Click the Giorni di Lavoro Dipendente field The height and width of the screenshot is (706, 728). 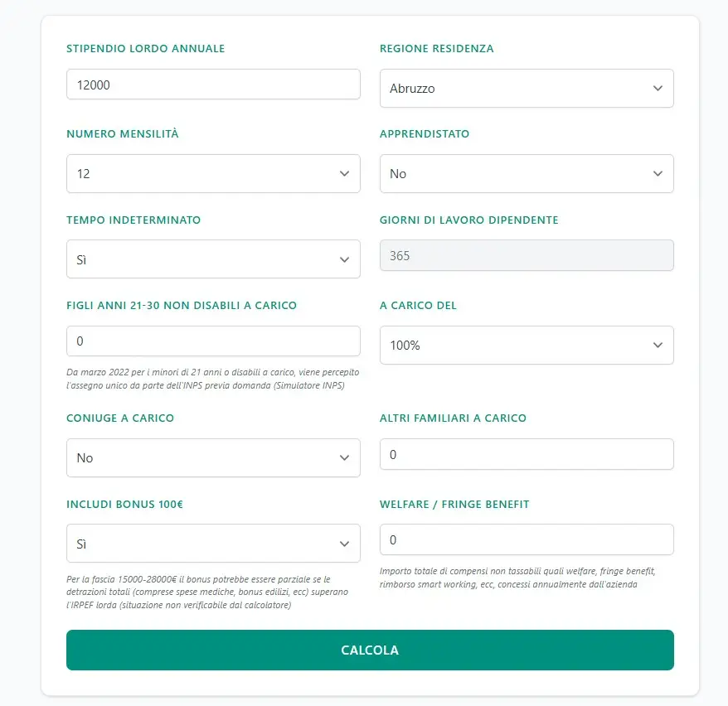[526, 256]
